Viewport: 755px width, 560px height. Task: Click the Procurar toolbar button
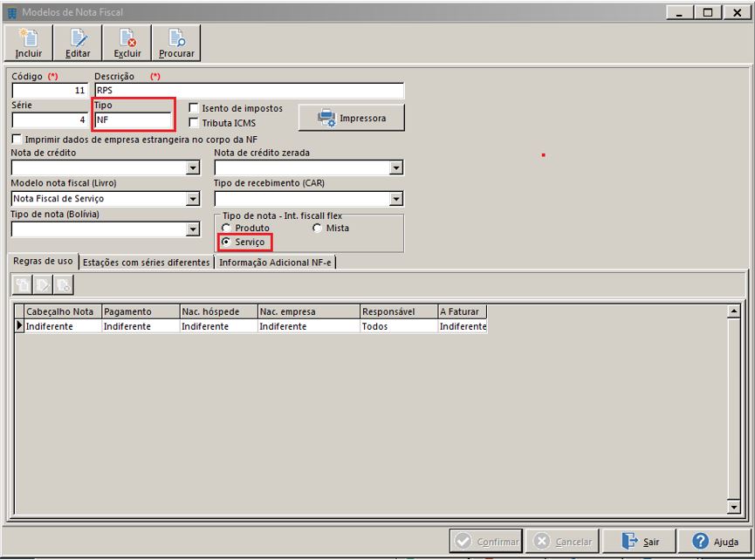tap(176, 44)
